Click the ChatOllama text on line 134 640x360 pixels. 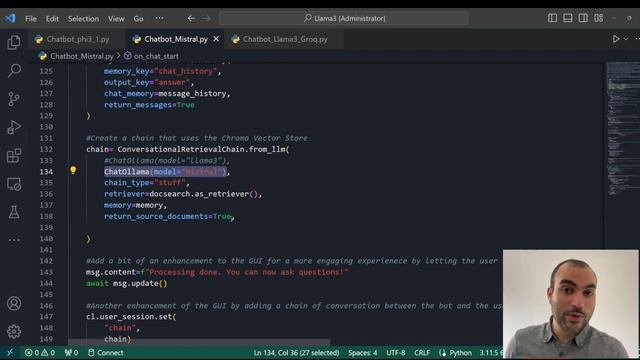coord(127,172)
